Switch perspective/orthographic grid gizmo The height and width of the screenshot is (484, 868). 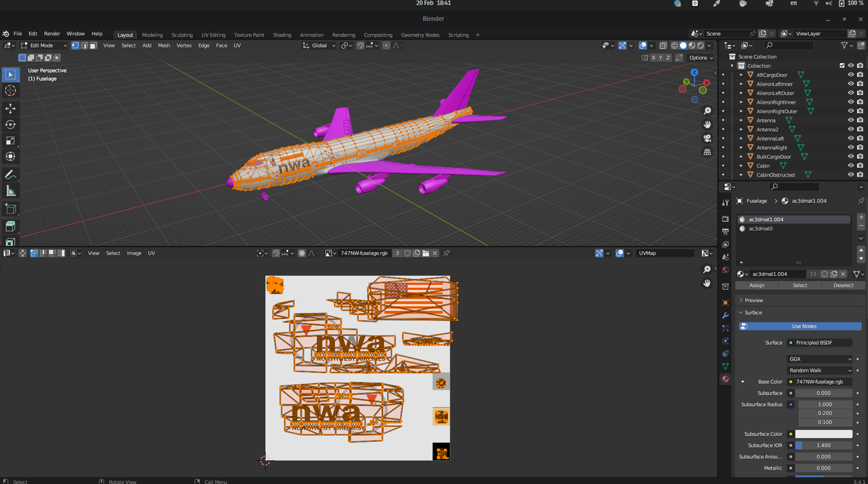(x=707, y=152)
